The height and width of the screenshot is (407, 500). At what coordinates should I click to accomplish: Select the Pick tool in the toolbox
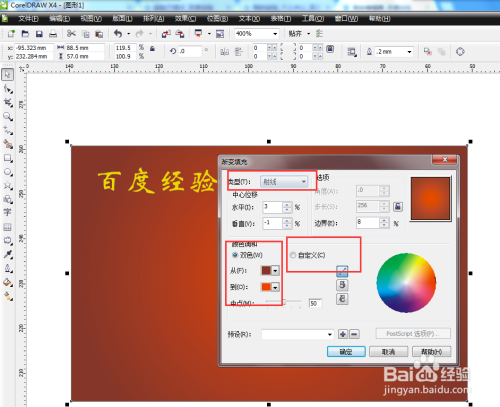click(8, 75)
